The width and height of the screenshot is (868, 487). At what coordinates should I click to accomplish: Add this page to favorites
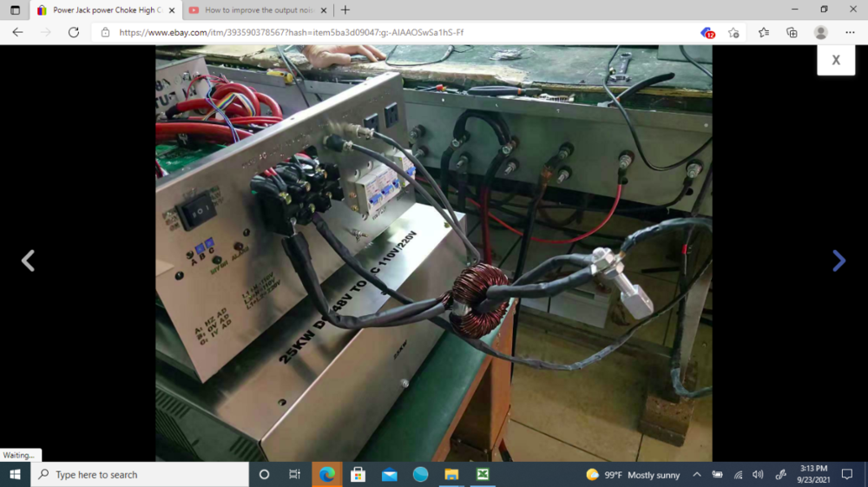click(734, 33)
